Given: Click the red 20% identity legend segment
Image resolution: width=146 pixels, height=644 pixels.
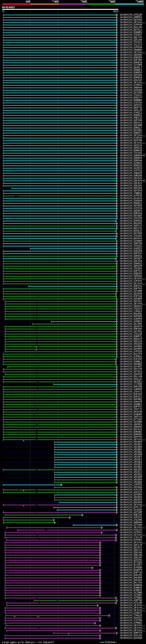Looking at the screenshot, I should click(x=16, y=4).
